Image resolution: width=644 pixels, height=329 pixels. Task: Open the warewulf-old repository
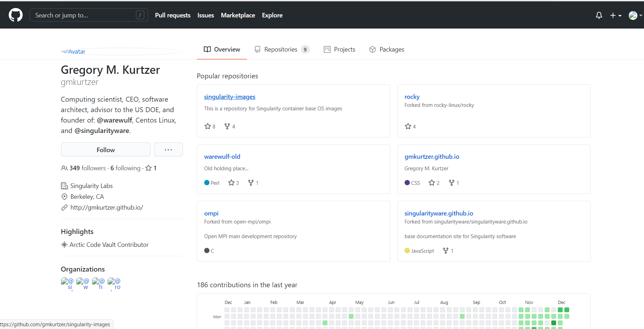(x=222, y=157)
